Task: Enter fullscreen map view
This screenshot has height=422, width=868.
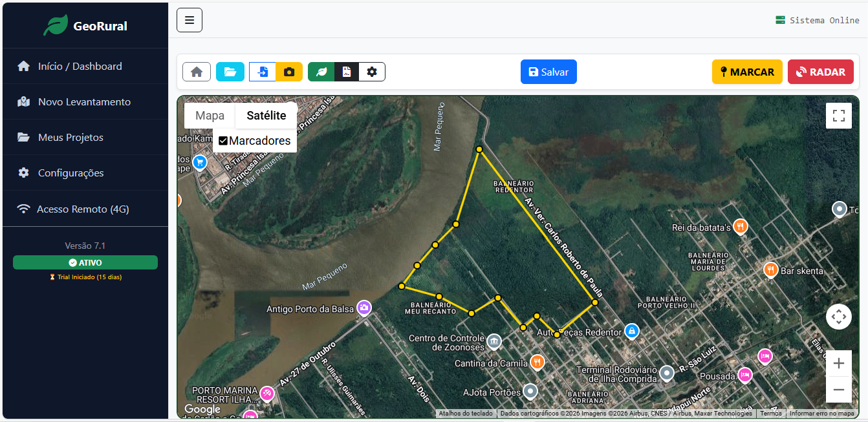Action: pos(839,116)
